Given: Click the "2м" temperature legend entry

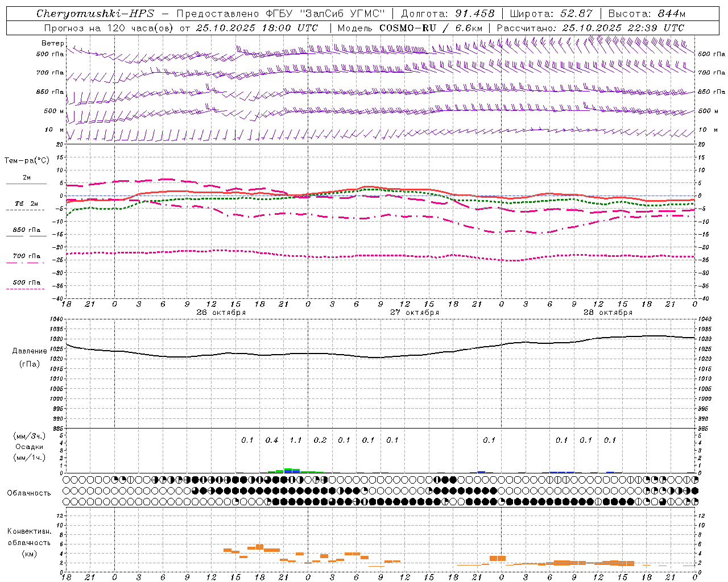Looking at the screenshot, I should coord(27,178).
